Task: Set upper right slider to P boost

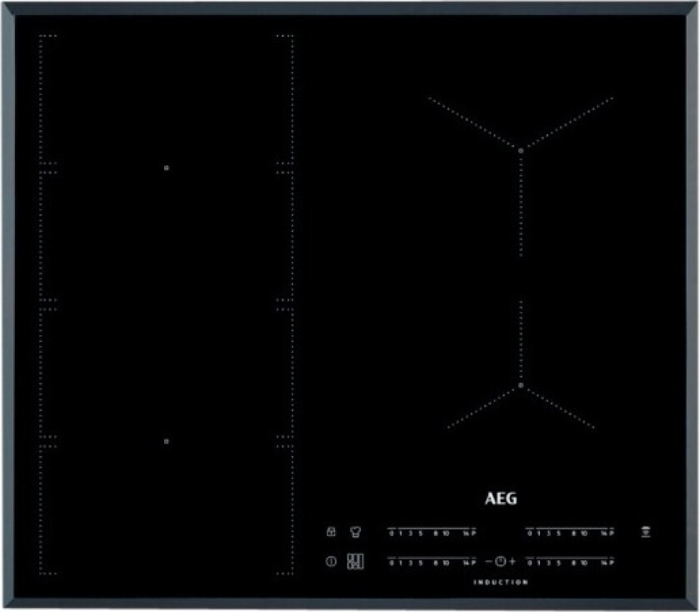Action: point(611,533)
